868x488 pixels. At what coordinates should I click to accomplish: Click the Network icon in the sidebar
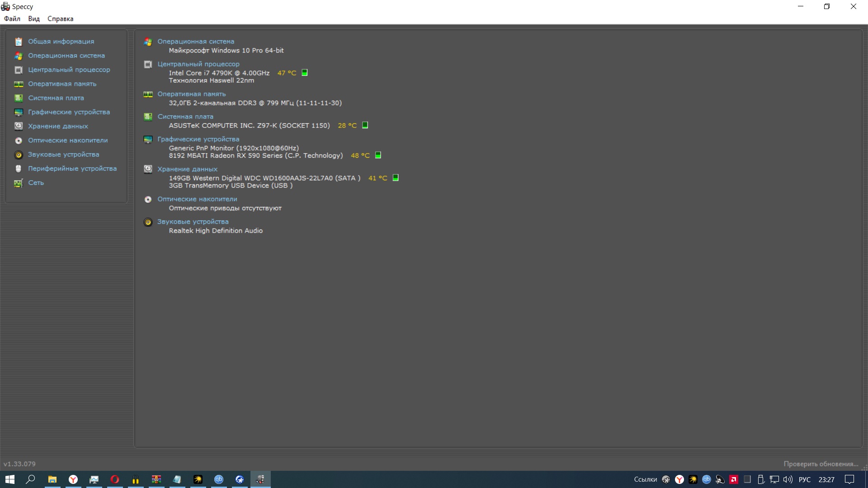pyautogui.click(x=19, y=183)
